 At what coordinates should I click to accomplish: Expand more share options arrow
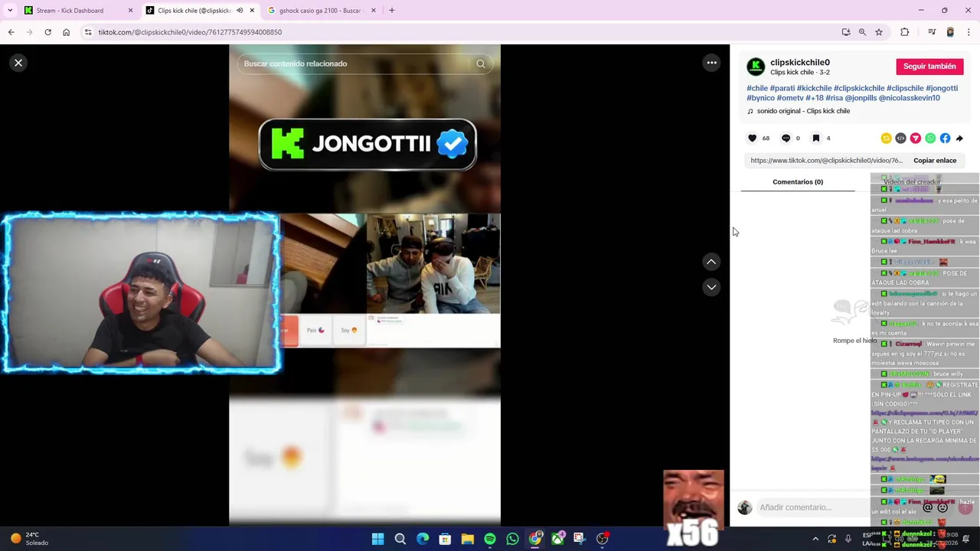(959, 139)
